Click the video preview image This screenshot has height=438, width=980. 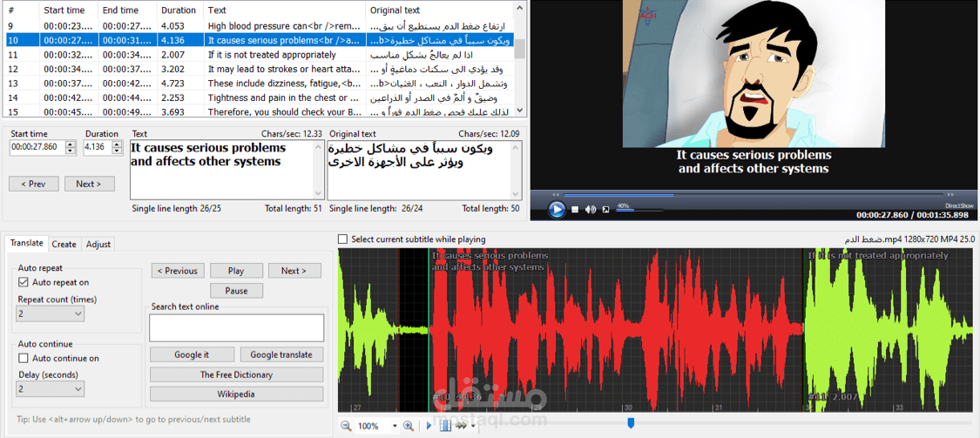tap(755, 74)
